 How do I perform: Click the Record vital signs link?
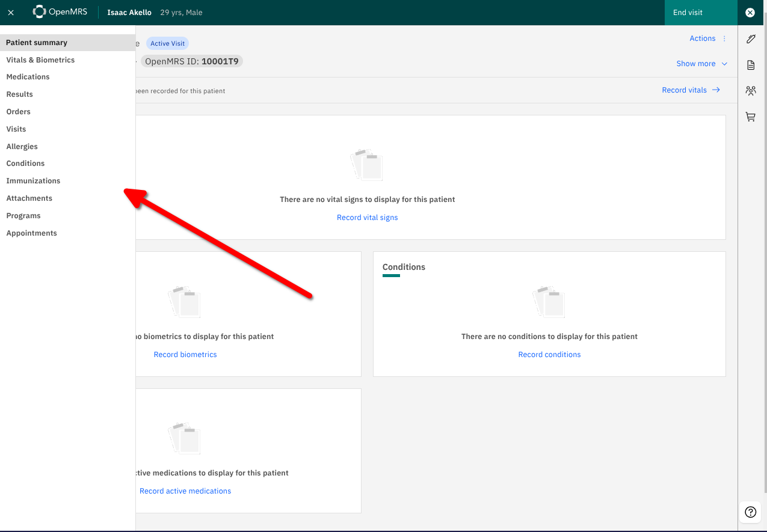(x=367, y=218)
